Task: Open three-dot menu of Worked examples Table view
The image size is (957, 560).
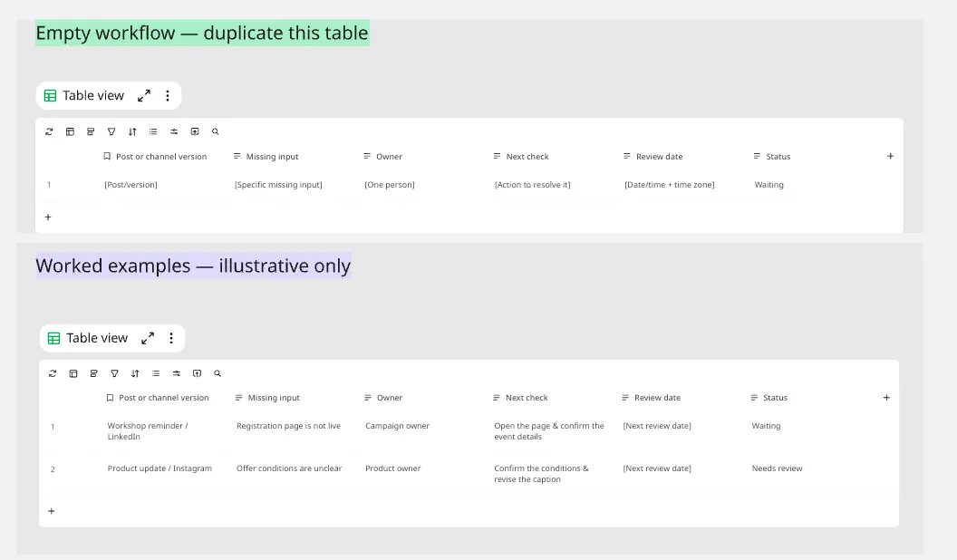Action: (x=171, y=338)
